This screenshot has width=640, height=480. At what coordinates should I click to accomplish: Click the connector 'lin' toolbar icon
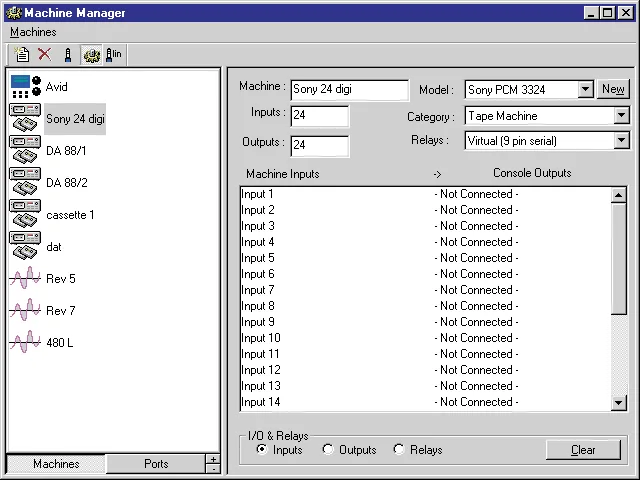tap(113, 55)
